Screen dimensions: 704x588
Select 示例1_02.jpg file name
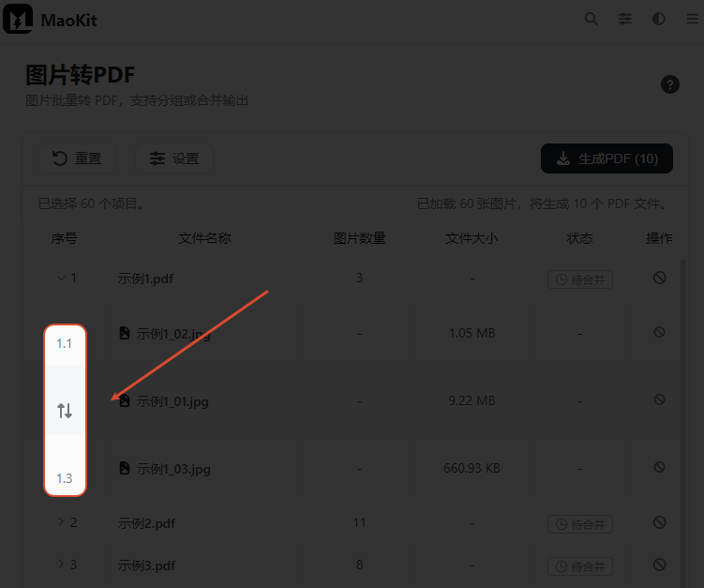173,334
